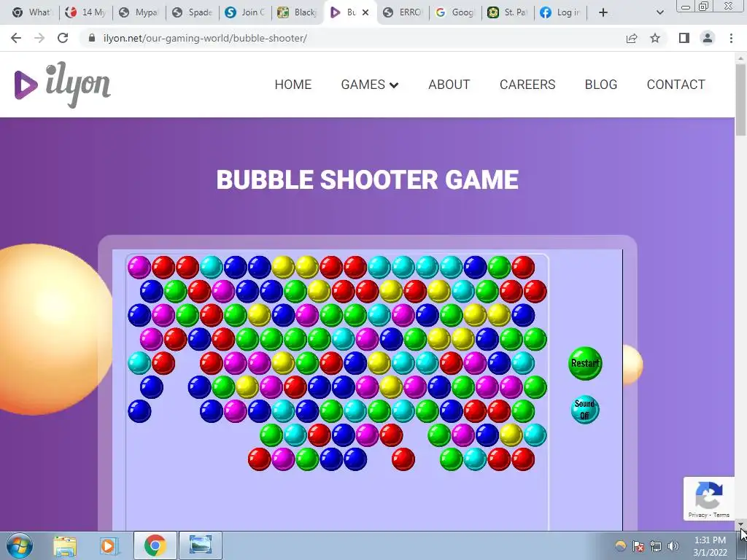The width and height of the screenshot is (747, 560).
Task: Switch to the Spade tab
Action: pyautogui.click(x=193, y=12)
